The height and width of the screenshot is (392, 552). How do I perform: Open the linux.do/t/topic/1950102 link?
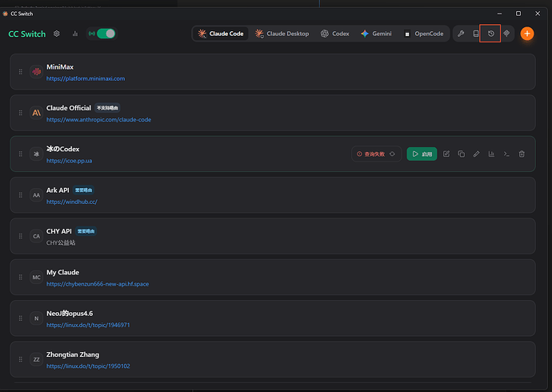pos(88,366)
